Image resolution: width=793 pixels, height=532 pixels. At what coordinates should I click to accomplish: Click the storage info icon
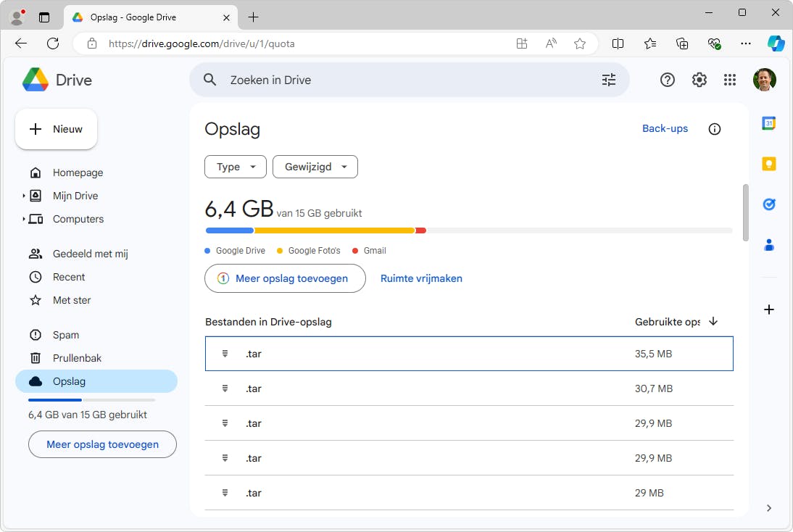click(x=715, y=129)
